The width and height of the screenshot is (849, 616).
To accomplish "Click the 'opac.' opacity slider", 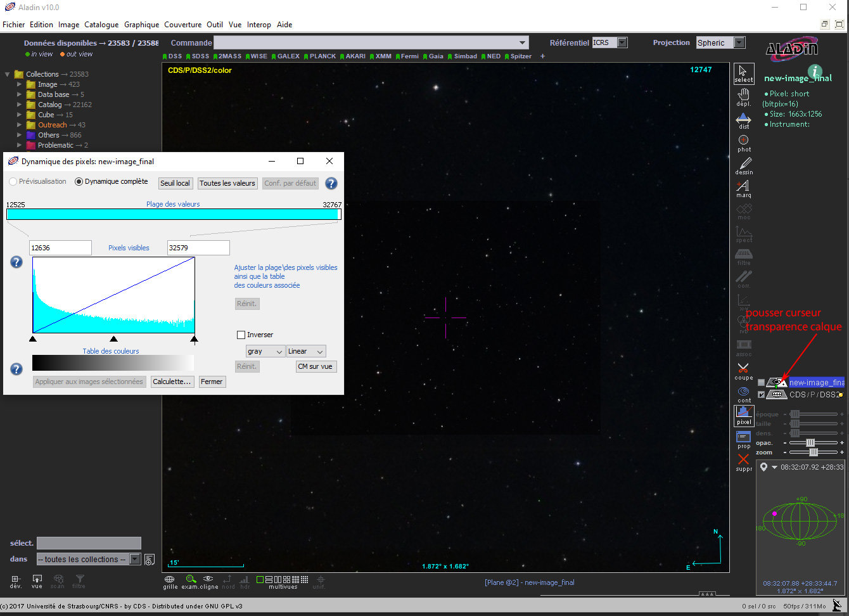I will (810, 442).
